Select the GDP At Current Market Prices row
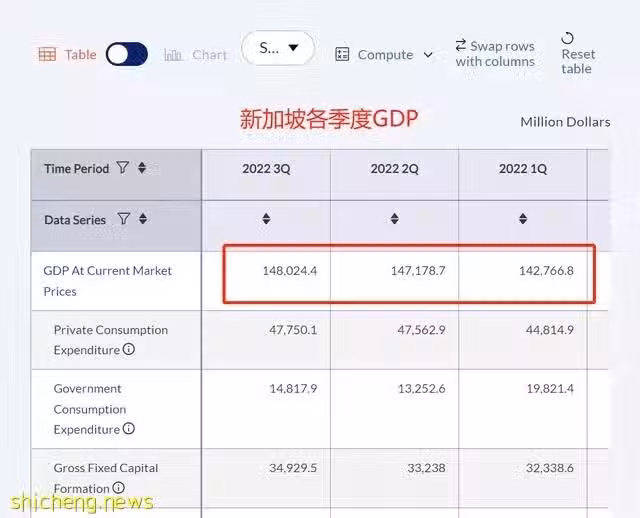 pyautogui.click(x=320, y=281)
